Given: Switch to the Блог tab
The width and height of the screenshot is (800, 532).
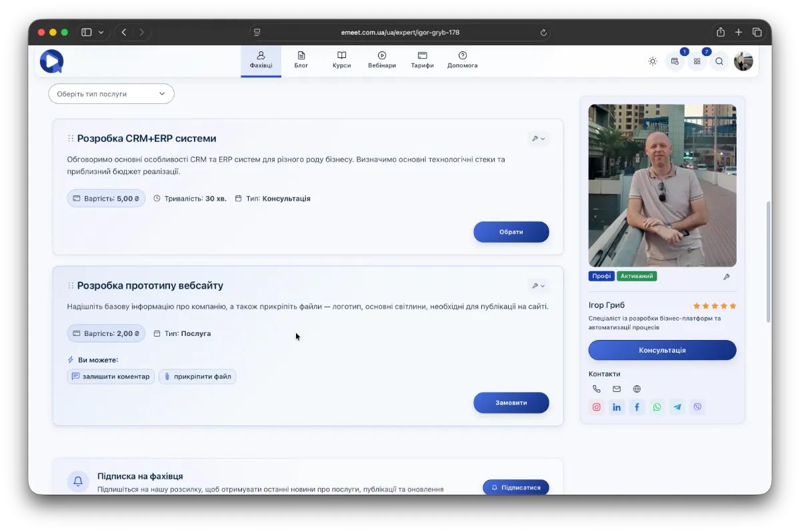Looking at the screenshot, I should click(301, 60).
